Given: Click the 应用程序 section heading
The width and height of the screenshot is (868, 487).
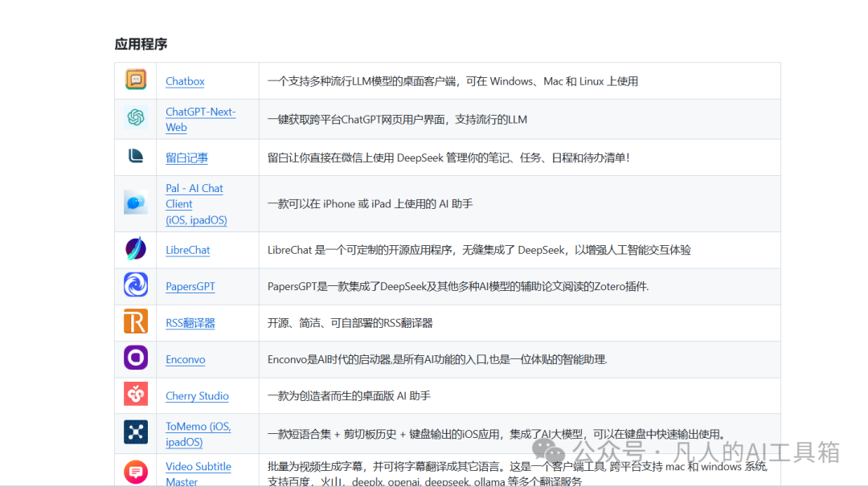Looking at the screenshot, I should tap(141, 44).
